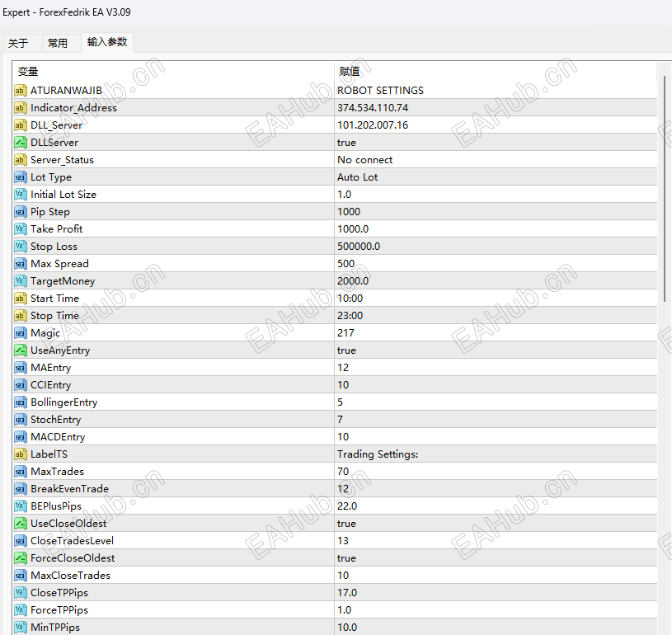
Task: Click the integer icon beside Magic
Action: [x=20, y=333]
